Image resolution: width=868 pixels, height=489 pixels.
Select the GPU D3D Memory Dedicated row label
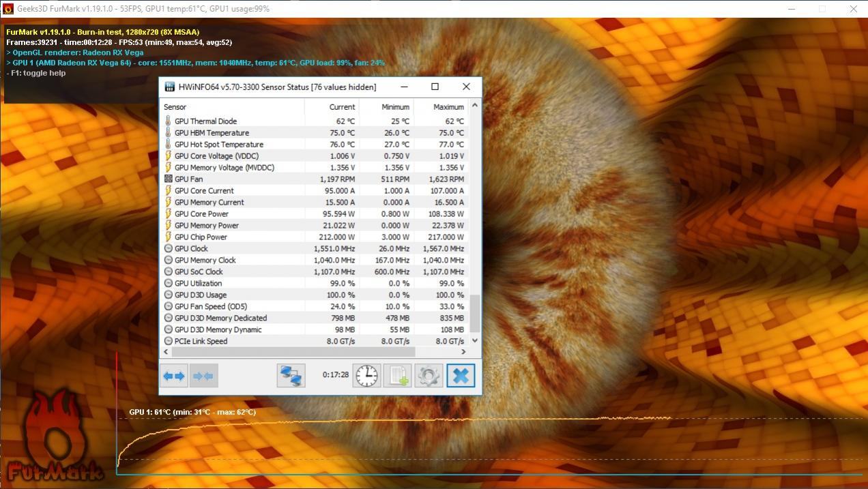pyautogui.click(x=220, y=318)
